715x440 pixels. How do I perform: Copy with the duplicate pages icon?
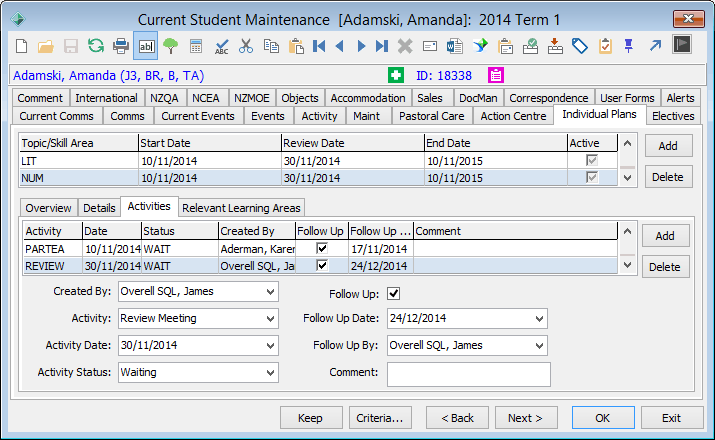tap(271, 46)
